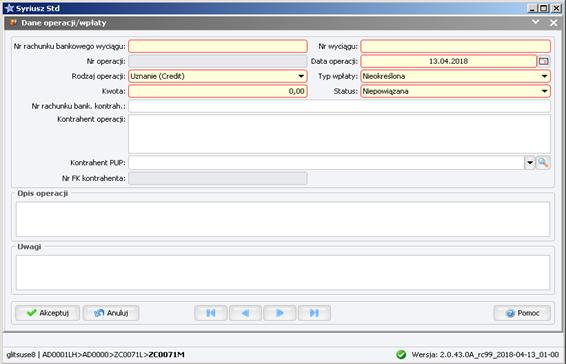
Task: Click the Wersja 2.0.43.0A version text
Action: coord(485,355)
